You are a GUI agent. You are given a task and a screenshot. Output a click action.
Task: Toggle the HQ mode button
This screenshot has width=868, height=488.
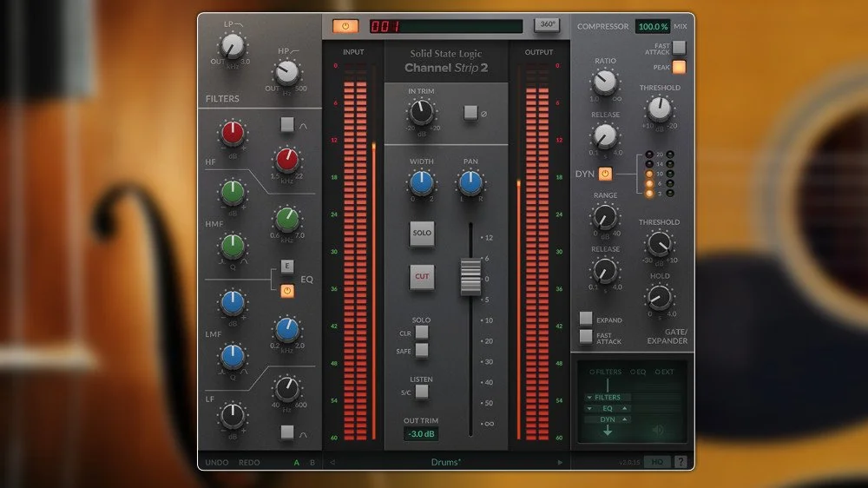click(657, 462)
